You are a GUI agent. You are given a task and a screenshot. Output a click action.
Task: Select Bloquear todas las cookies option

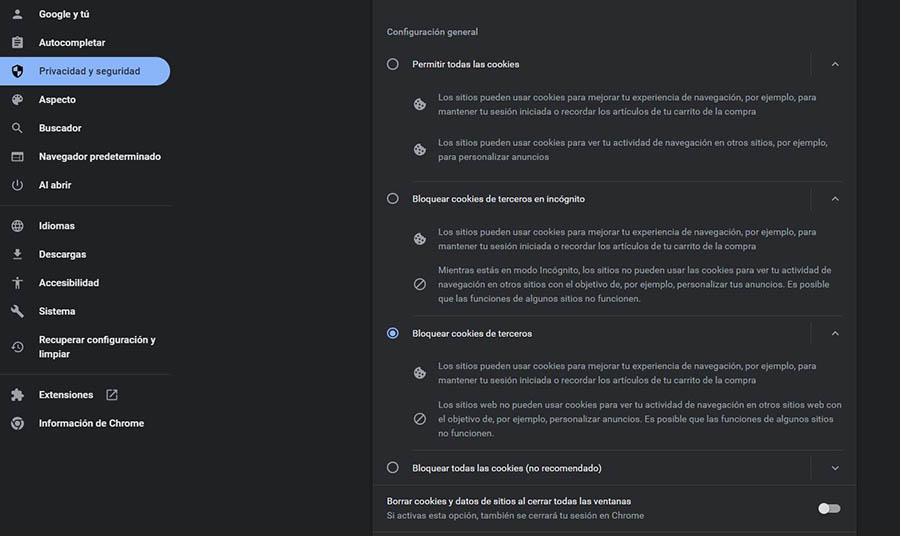(393, 468)
